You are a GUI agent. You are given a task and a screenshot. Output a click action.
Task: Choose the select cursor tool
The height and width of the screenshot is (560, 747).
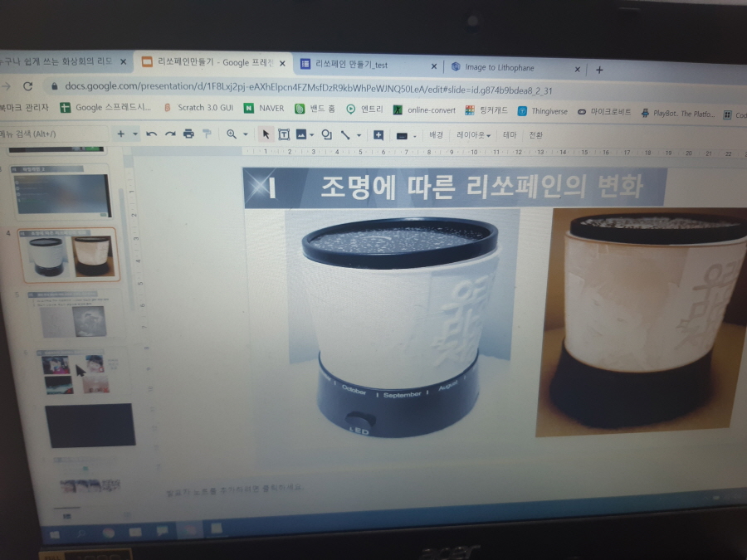point(266,134)
